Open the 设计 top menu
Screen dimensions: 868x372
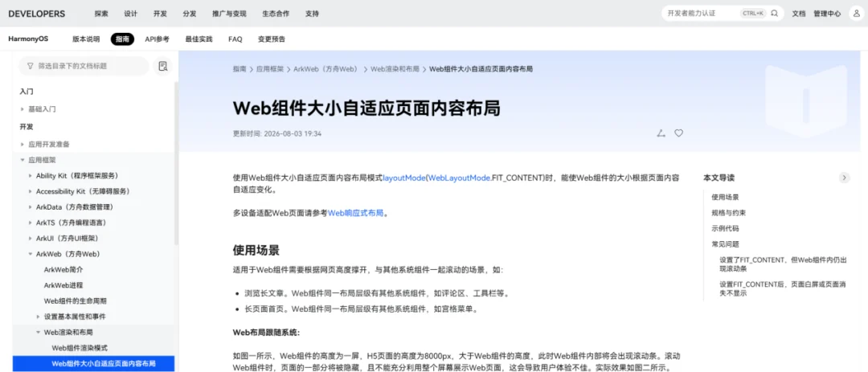[x=131, y=14]
